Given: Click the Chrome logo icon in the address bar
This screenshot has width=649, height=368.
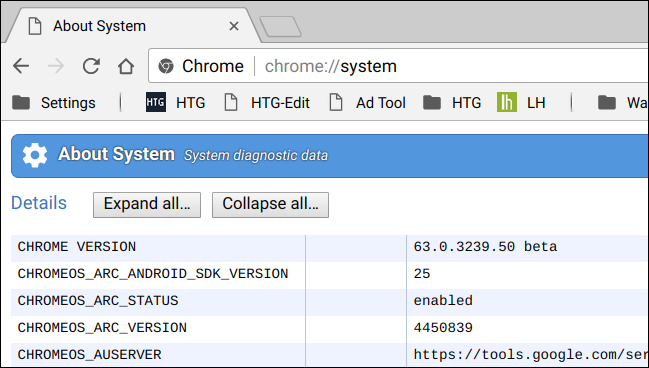Looking at the screenshot, I should (166, 66).
